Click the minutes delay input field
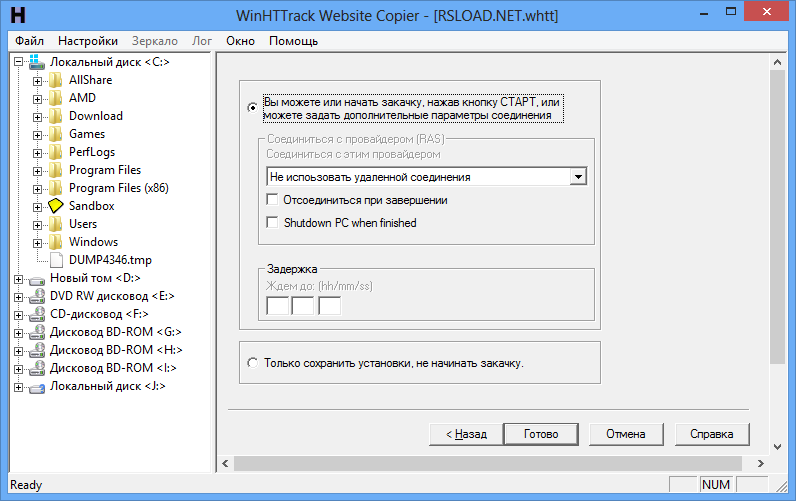 (303, 306)
